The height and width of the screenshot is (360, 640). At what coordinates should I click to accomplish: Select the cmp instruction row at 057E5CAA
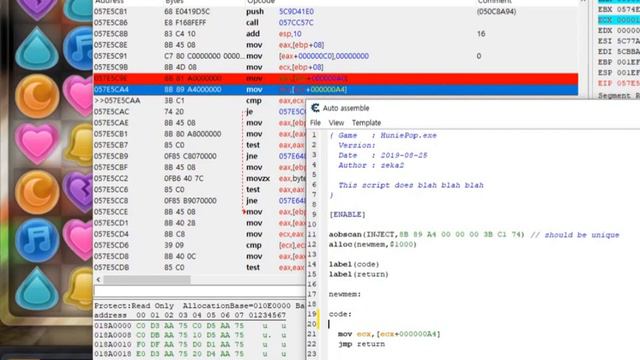(x=200, y=100)
